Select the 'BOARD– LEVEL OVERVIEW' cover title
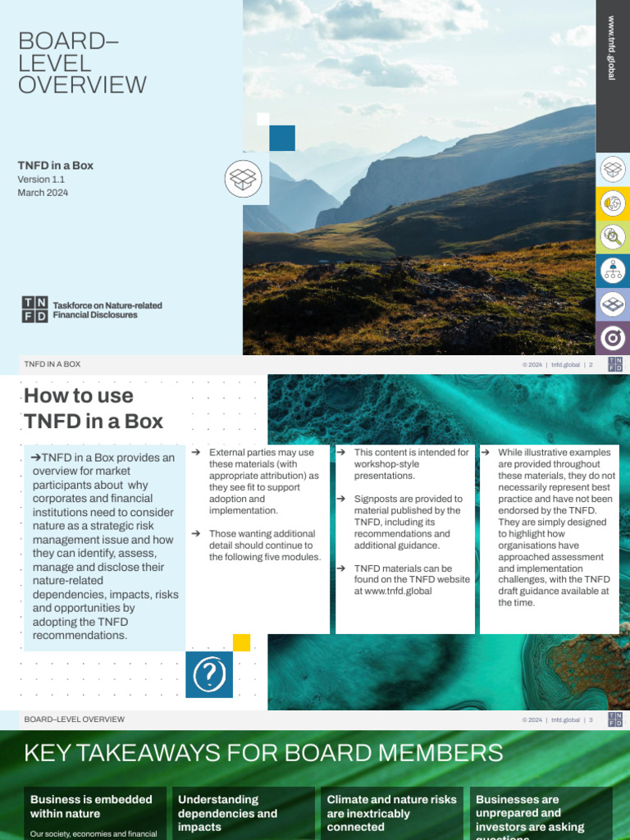Viewport: 630px width, 840px height. click(x=82, y=63)
